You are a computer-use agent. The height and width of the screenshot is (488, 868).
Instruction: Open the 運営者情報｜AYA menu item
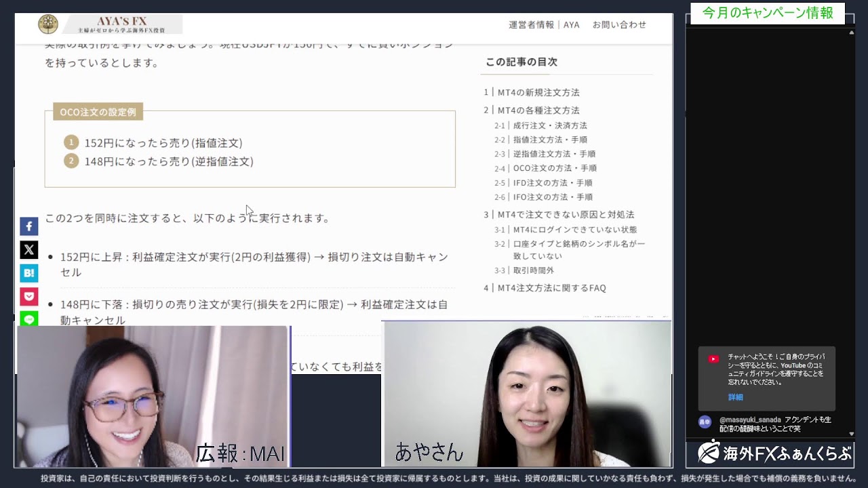pos(544,24)
